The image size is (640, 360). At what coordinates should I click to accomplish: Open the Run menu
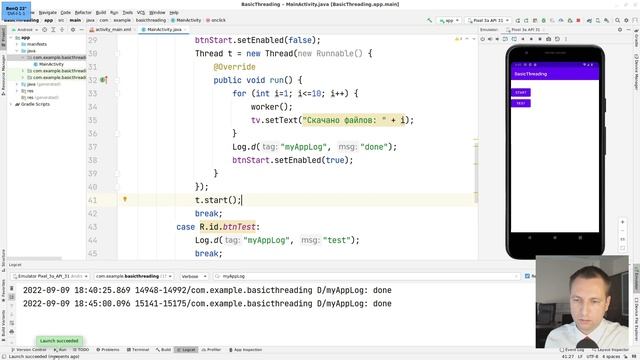click(114, 13)
